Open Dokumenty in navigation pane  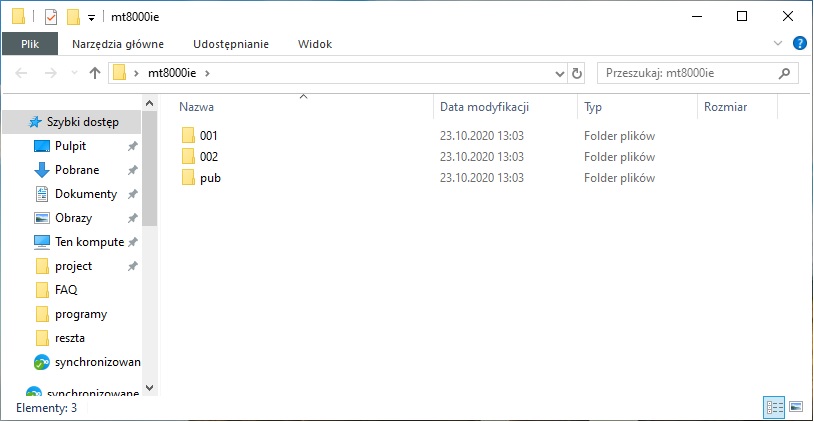click(x=86, y=194)
